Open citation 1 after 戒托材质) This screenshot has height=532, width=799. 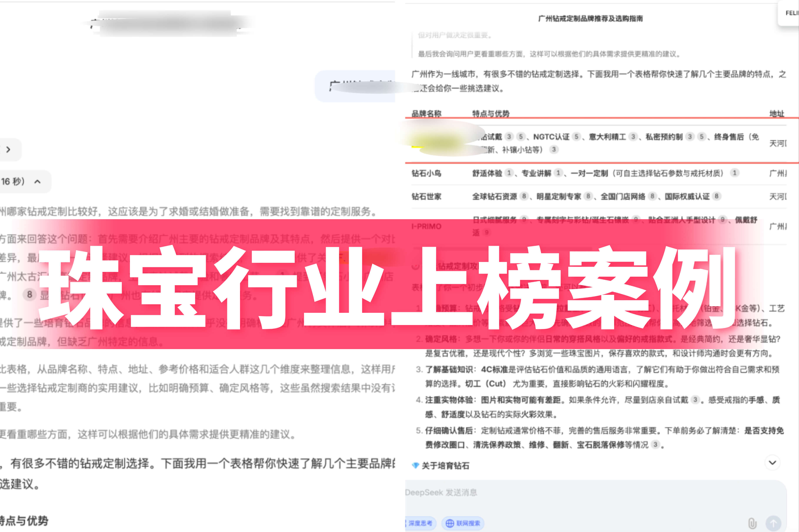734,173
